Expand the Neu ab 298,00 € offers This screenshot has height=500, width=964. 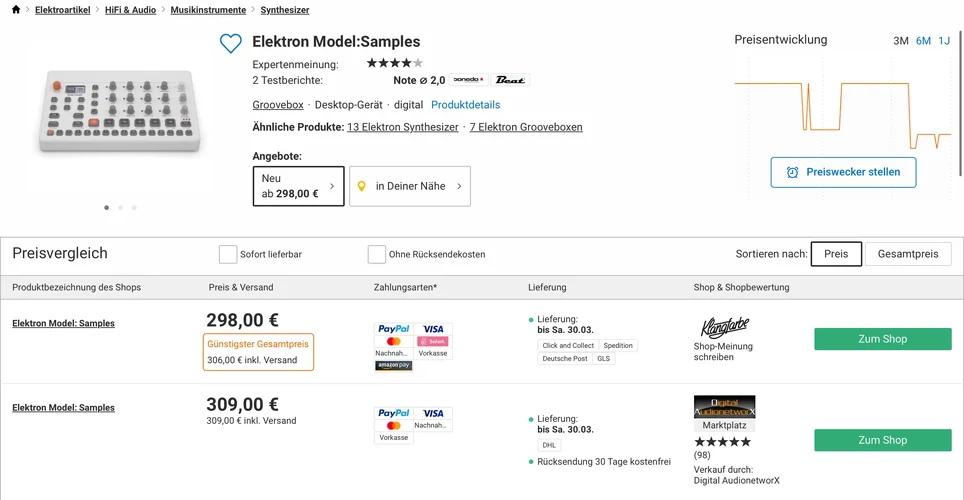tap(298, 186)
